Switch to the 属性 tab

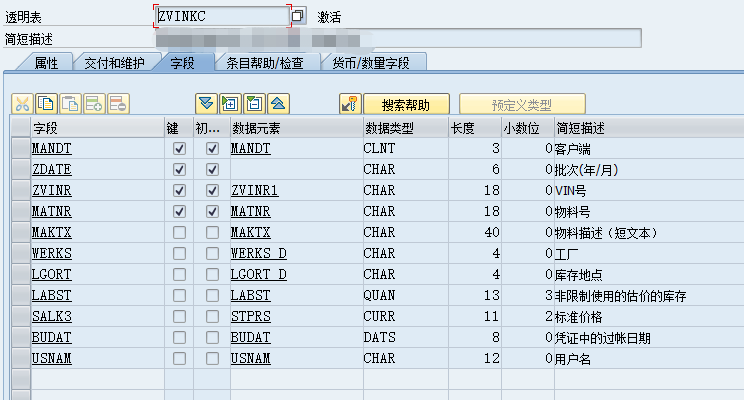[x=46, y=62]
